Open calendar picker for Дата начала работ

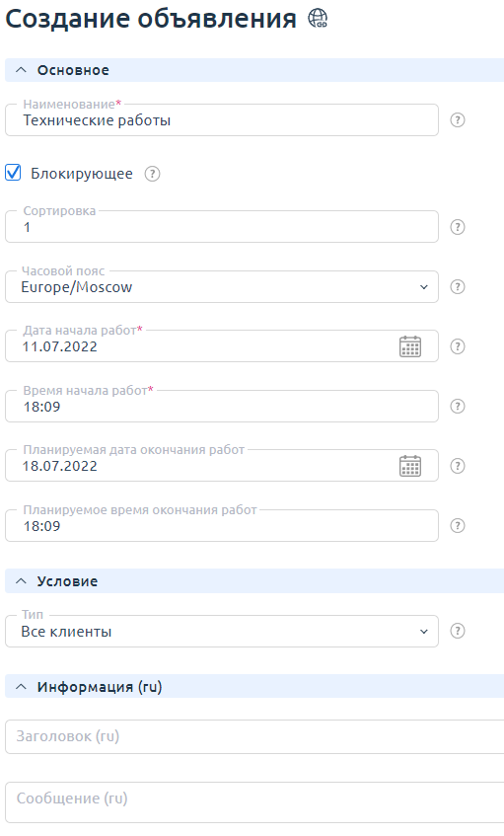[x=410, y=346]
